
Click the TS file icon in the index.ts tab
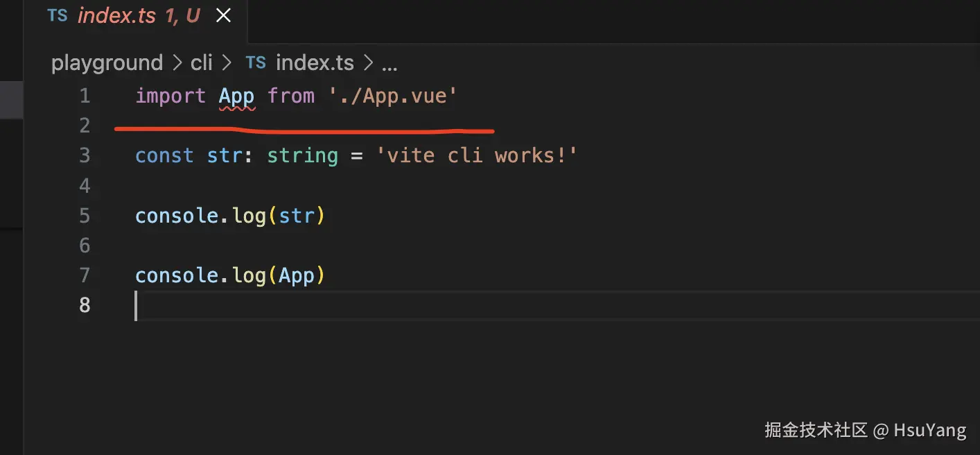(58, 16)
